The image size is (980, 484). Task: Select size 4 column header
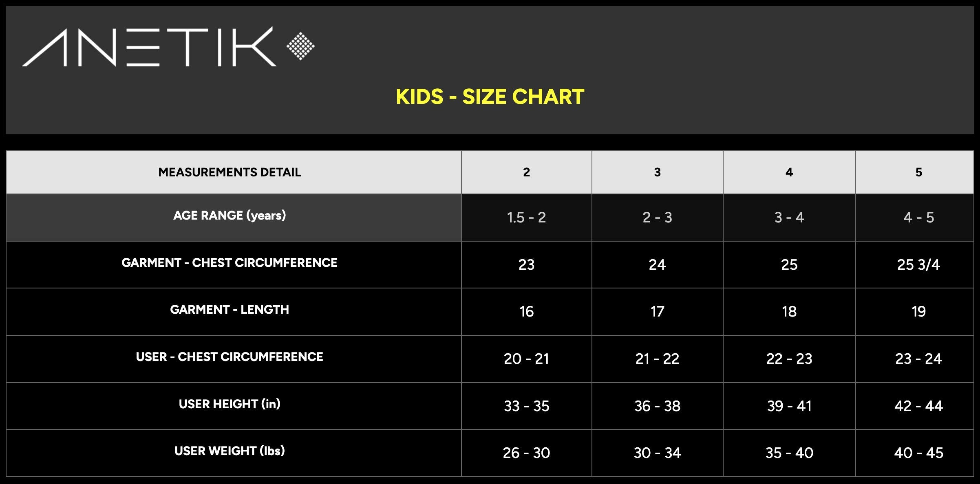(x=789, y=172)
